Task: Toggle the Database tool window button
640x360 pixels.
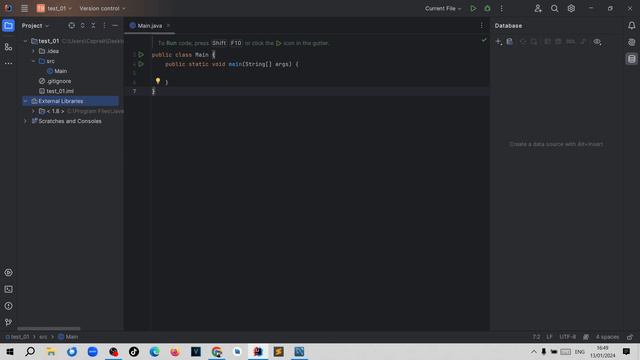Action: click(x=631, y=59)
